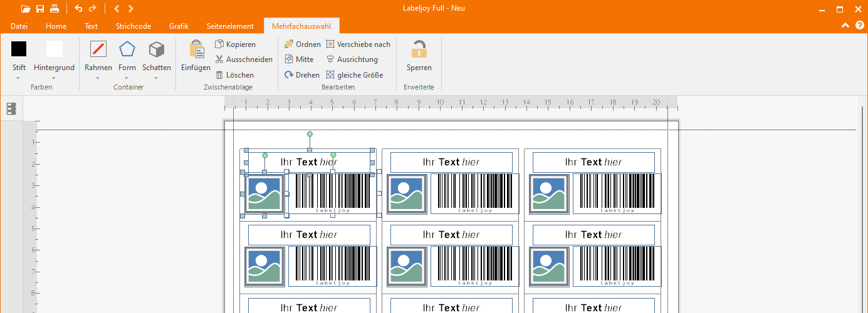Lock elements with the Sperren padlock
This screenshot has width=868, height=313.
419,49
